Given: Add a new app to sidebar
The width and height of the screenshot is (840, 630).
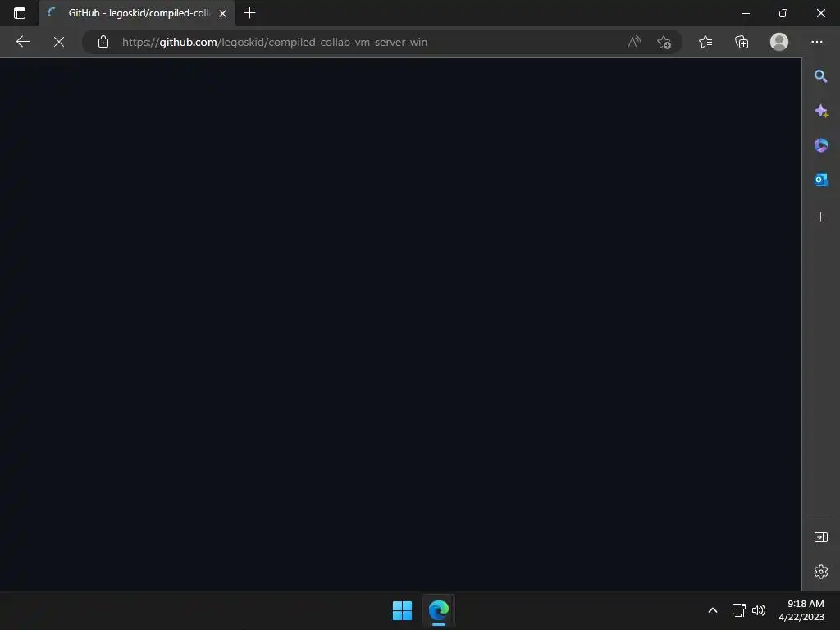Looking at the screenshot, I should (820, 217).
